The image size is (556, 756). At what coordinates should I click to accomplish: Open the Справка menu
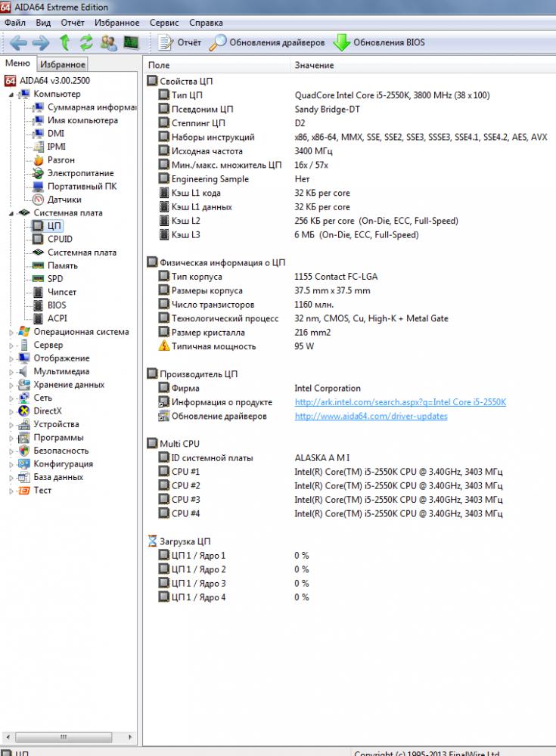coord(206,23)
